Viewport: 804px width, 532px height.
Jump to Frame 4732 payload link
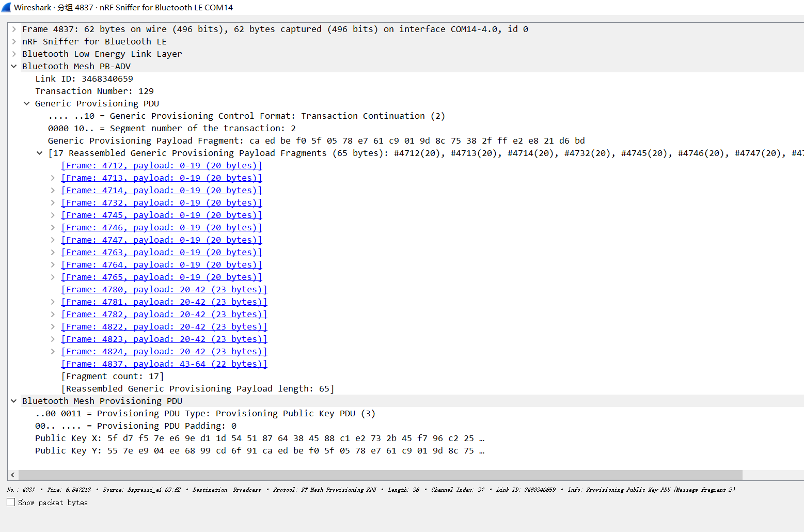point(161,203)
